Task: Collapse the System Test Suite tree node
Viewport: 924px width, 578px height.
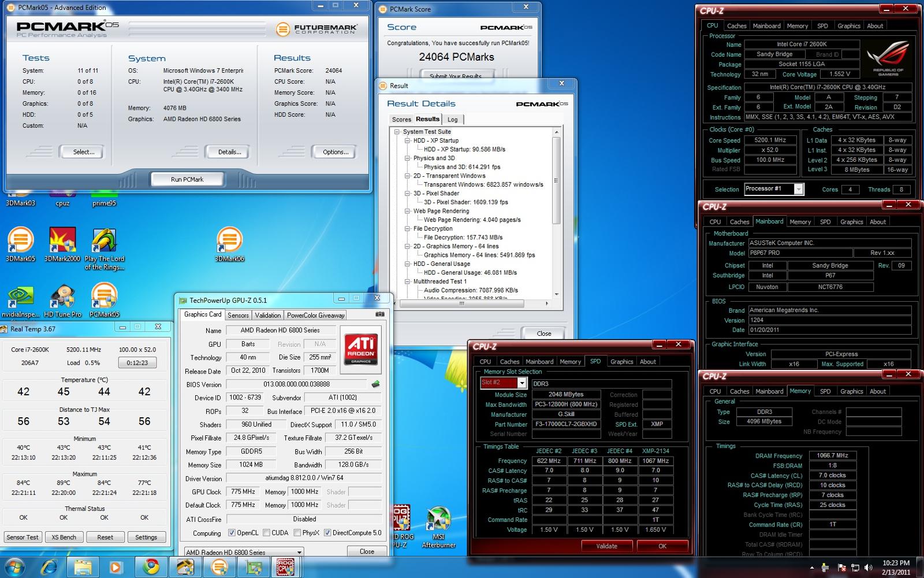Action: [397, 132]
